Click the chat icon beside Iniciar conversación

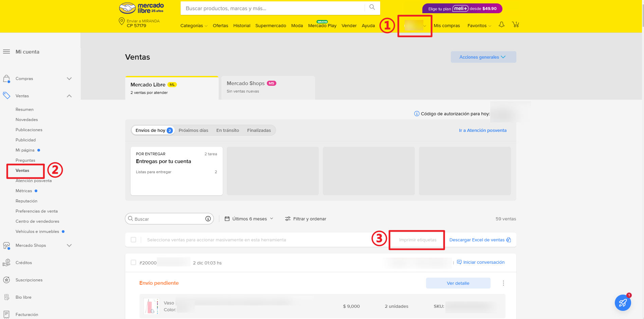click(x=459, y=262)
